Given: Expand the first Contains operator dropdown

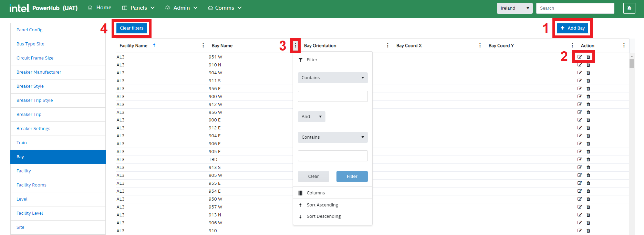Looking at the screenshot, I should coord(333,78).
